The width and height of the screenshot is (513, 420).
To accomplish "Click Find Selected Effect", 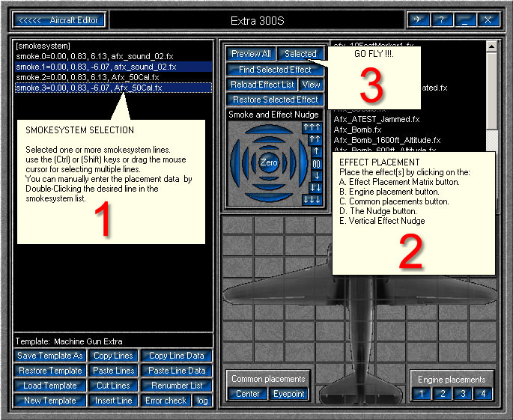I will pyautogui.click(x=275, y=70).
